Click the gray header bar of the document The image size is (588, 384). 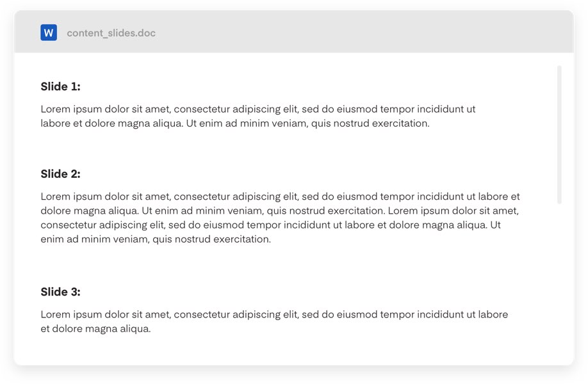pyautogui.click(x=294, y=32)
